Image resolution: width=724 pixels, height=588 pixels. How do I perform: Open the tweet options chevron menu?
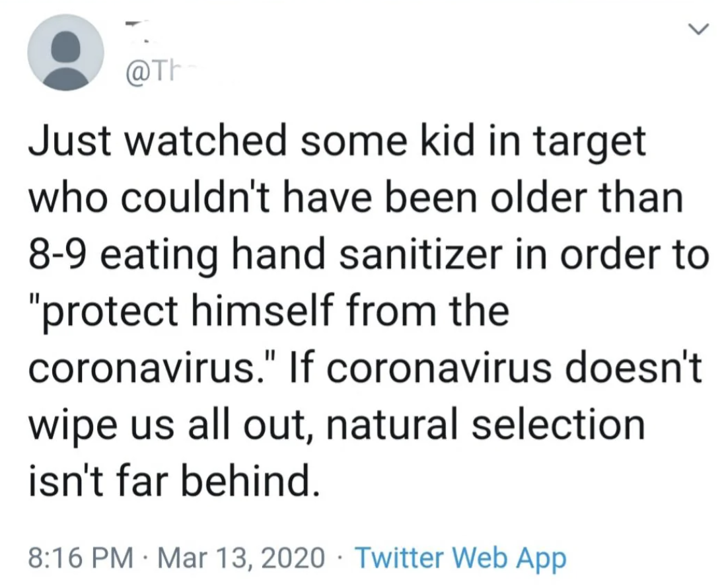699,30
